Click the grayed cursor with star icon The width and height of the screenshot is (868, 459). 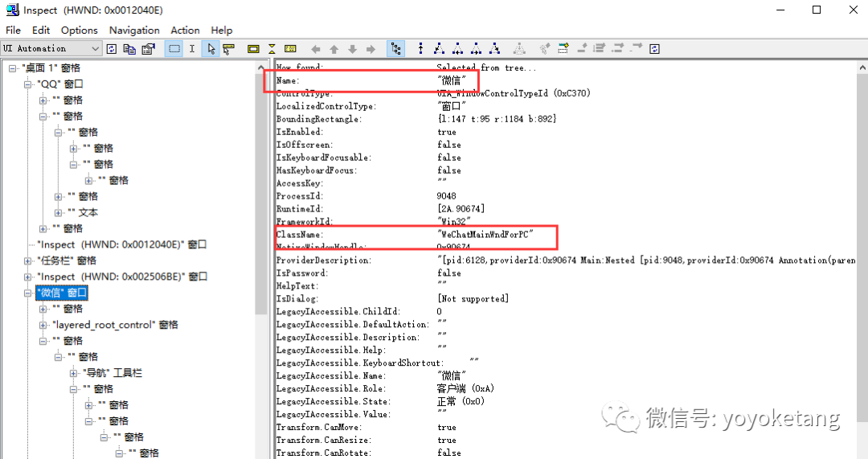pos(545,49)
